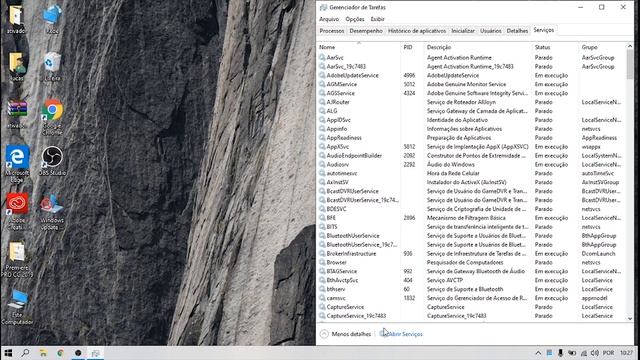The image size is (640, 360).
Task: Select the Serviços tab
Action: (x=544, y=30)
